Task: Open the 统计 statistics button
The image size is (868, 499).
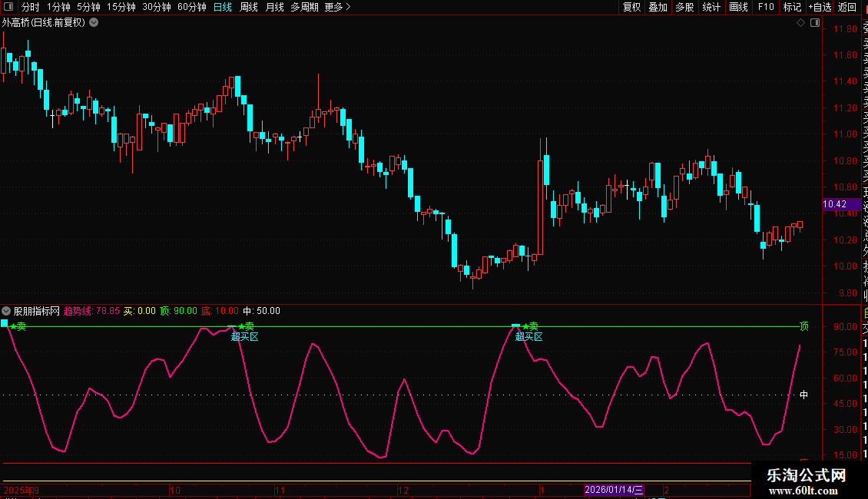Action: pos(711,7)
